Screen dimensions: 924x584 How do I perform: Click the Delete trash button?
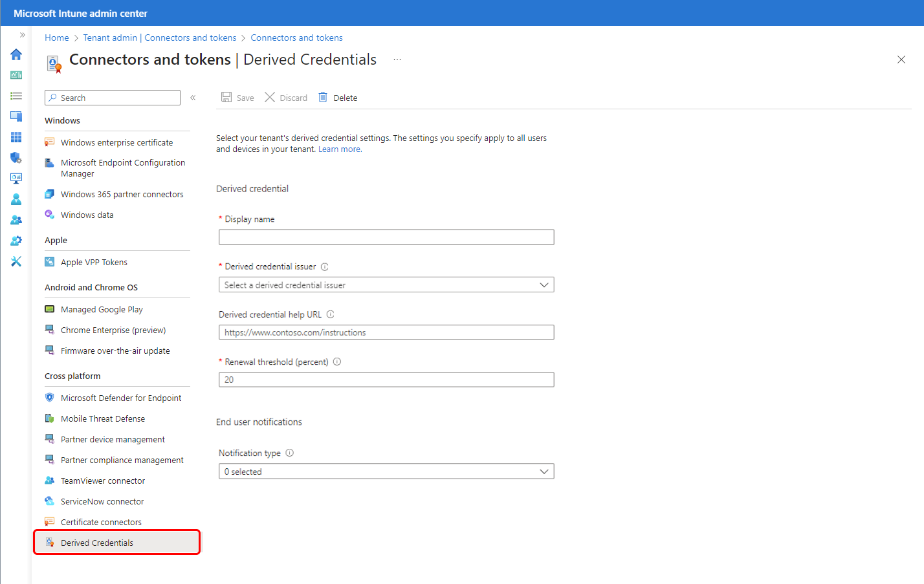(338, 98)
